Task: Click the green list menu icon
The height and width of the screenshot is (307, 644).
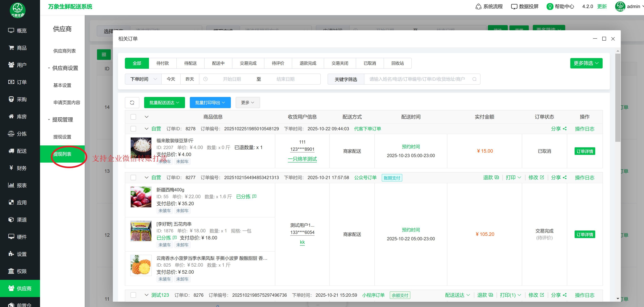Action: [x=104, y=54]
